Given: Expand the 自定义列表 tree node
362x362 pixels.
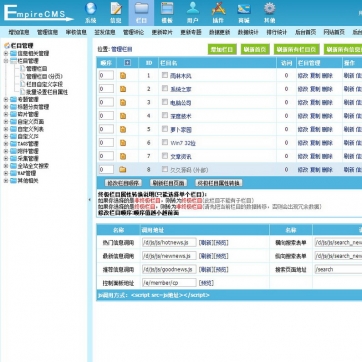Looking at the screenshot, I should 6,129.
